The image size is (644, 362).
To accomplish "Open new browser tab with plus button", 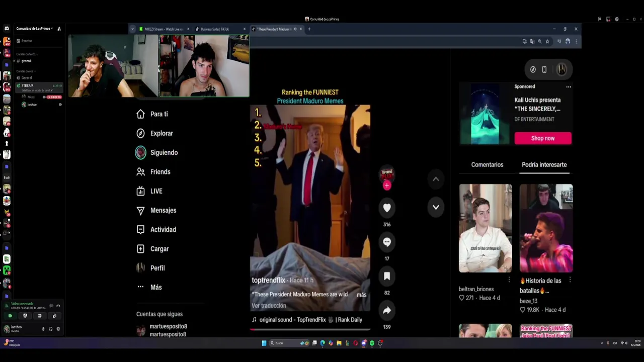I will (x=309, y=29).
